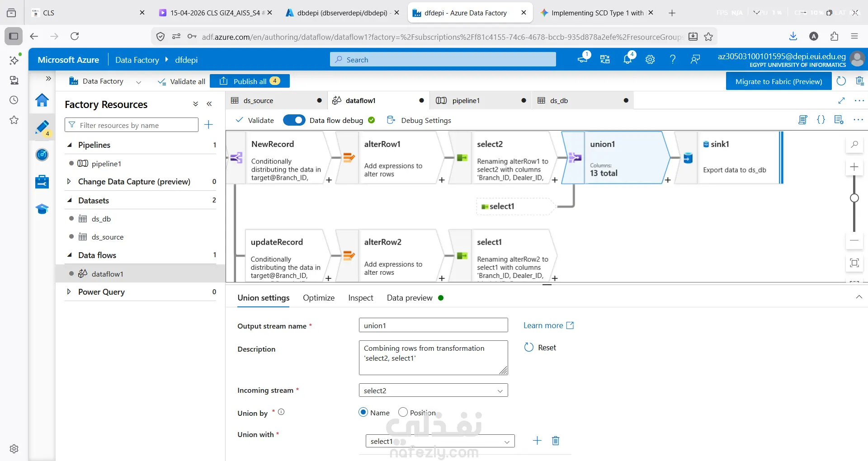Zoom in on the canvas with plus button
This screenshot has height=461, width=868.
[x=854, y=167]
